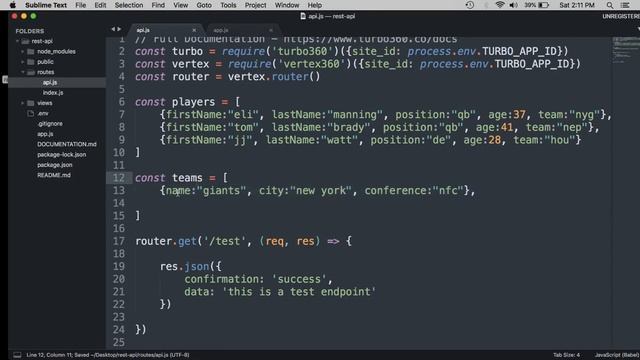The image size is (640, 360).
Task: Expand the node_modules folder
Action: coord(23,51)
